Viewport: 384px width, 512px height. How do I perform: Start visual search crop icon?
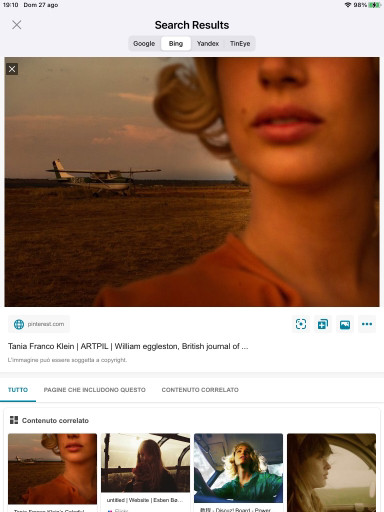[301, 324]
